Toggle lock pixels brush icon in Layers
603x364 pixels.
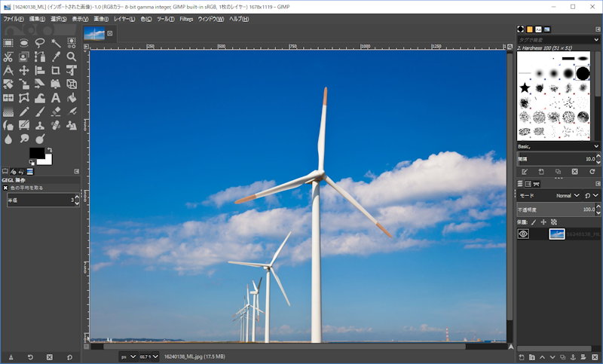[x=534, y=222]
